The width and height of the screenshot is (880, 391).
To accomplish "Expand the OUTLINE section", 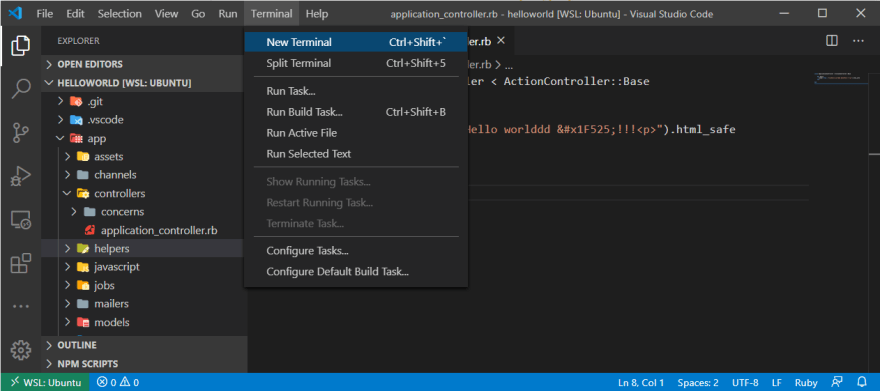I will [144, 345].
